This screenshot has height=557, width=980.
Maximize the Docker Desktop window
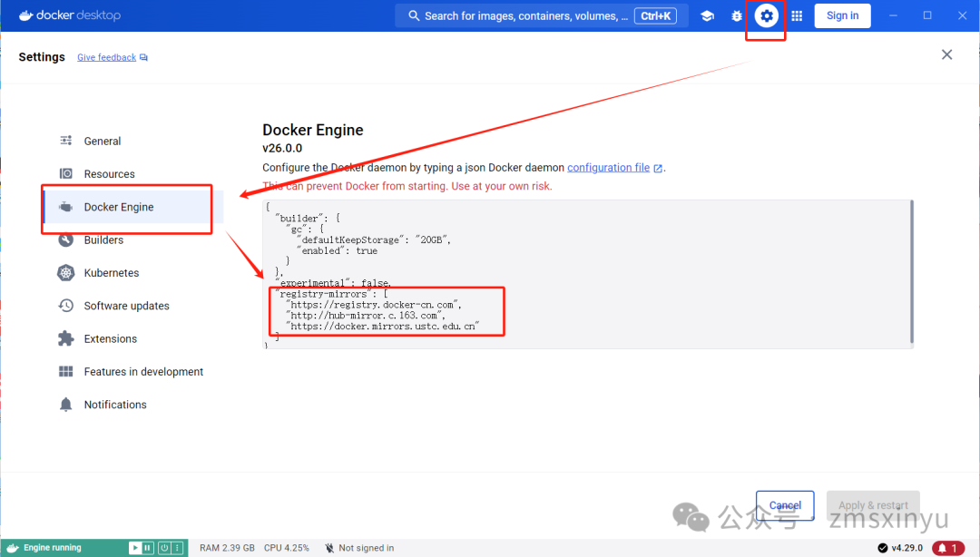927,15
